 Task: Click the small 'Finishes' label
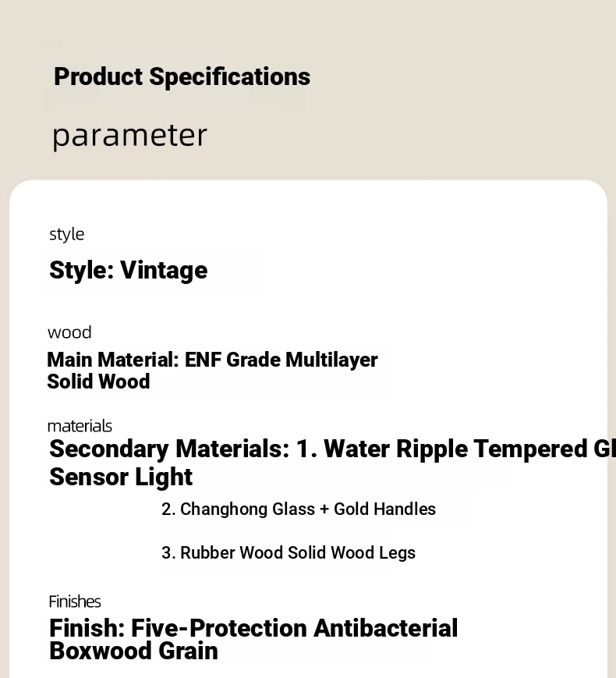click(x=75, y=602)
